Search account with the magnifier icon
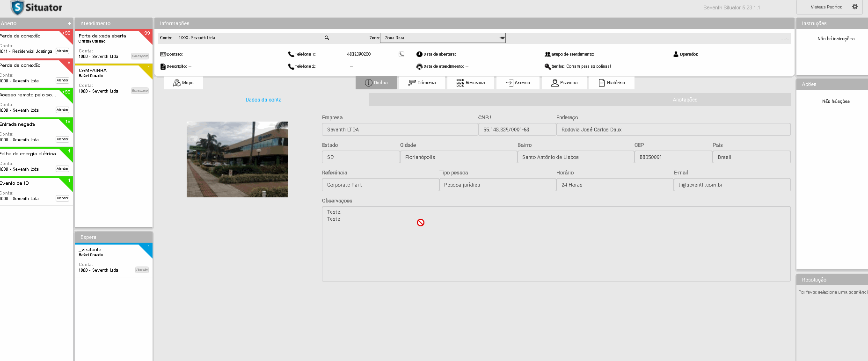Image resolution: width=868 pixels, height=361 pixels. 327,38
